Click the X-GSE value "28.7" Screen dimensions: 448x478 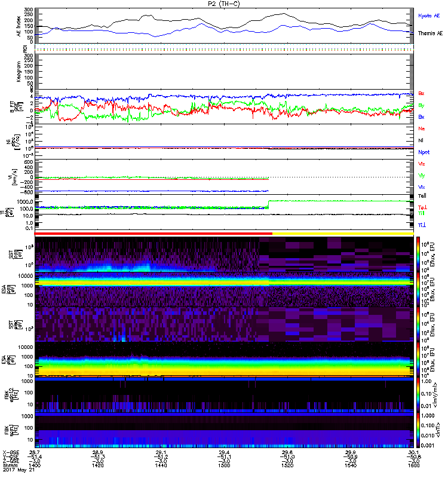[35, 452]
